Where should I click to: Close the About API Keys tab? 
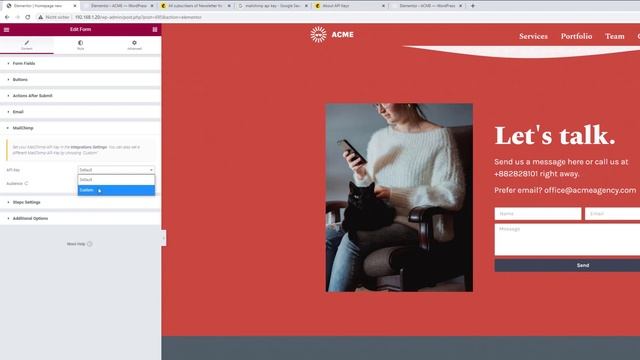pyautogui.click(x=383, y=6)
